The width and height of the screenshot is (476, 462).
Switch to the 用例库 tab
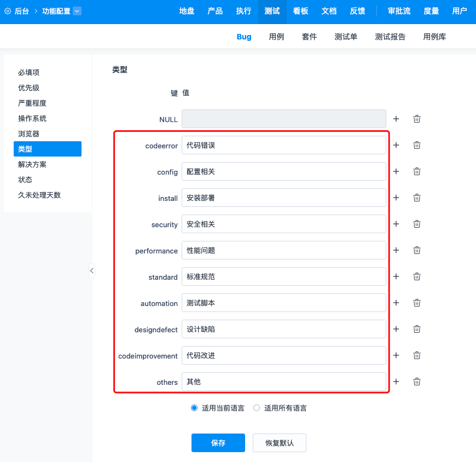[435, 37]
